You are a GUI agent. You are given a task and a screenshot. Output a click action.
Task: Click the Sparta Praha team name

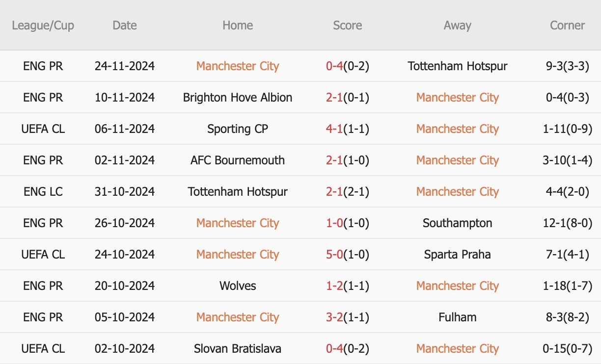tap(457, 255)
